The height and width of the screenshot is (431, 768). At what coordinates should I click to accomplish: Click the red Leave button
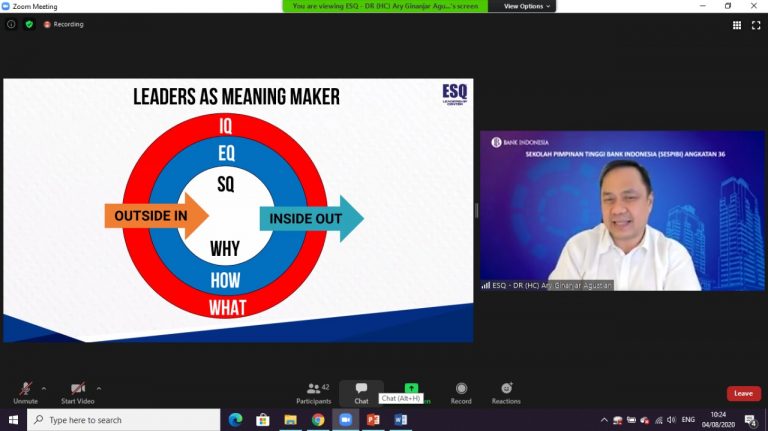click(x=743, y=393)
